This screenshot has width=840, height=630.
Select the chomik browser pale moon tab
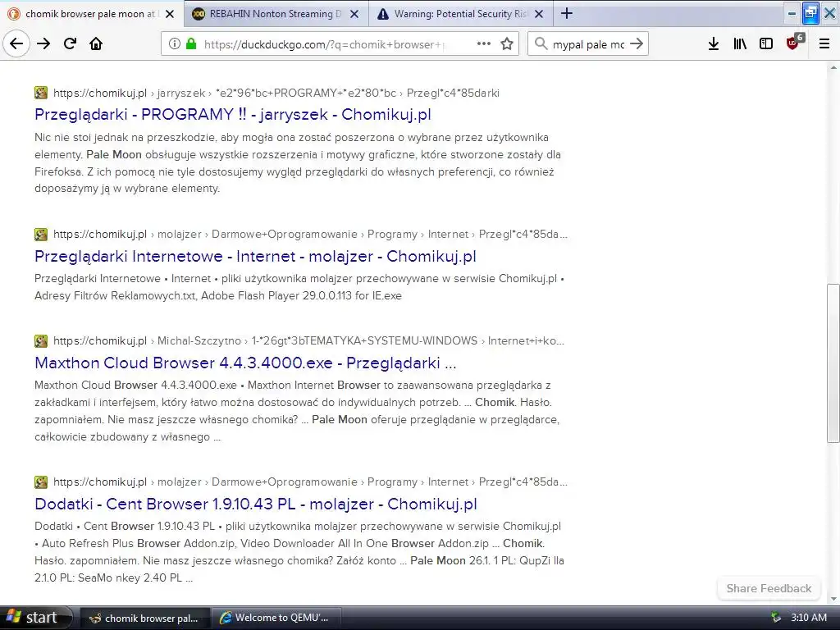[x=92, y=14]
